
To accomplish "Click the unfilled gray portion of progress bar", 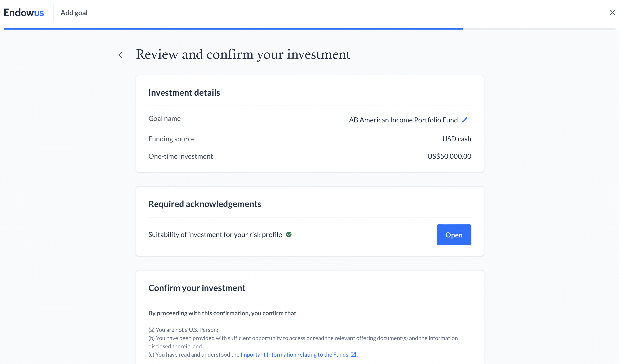I will click(539, 29).
